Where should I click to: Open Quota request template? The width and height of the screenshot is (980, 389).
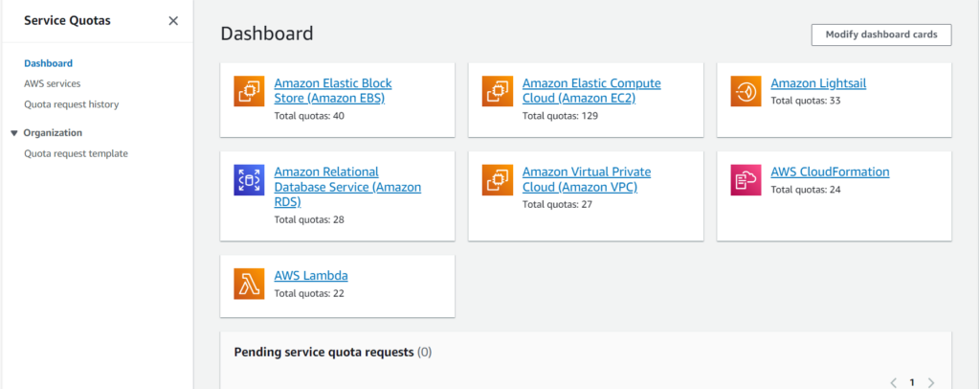(76, 153)
